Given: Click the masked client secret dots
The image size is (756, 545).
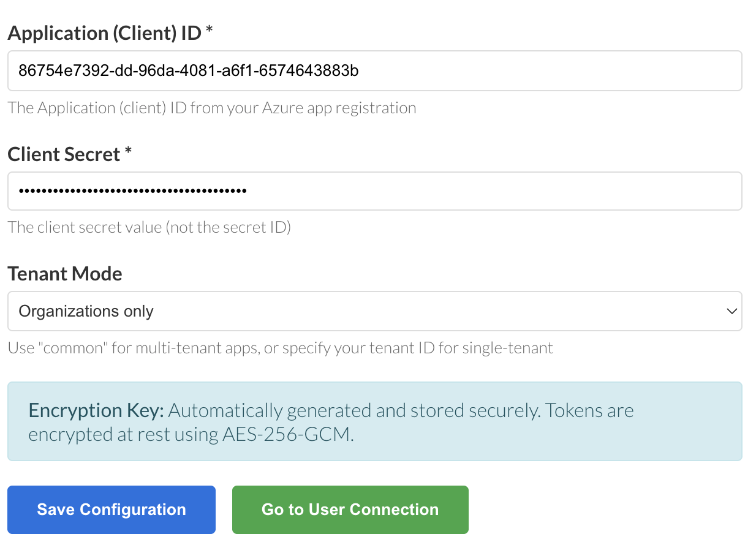Looking at the screenshot, I should coord(132,190).
